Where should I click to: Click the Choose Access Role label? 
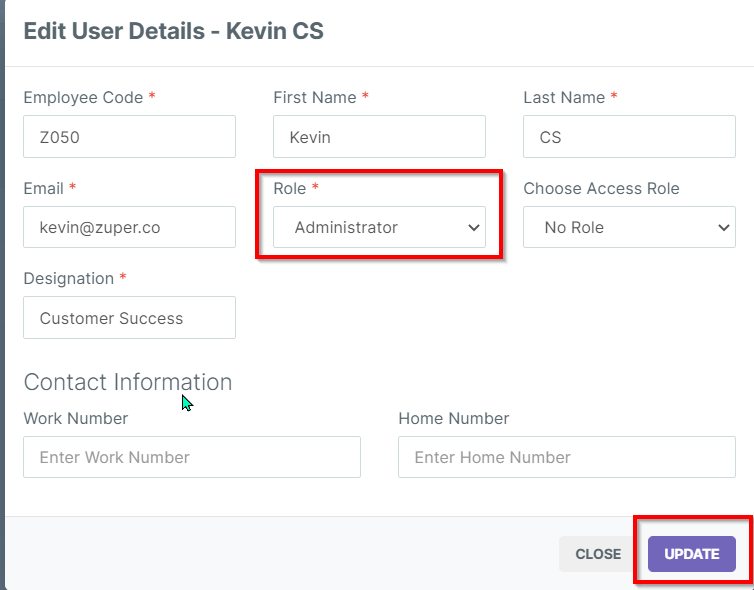point(601,188)
